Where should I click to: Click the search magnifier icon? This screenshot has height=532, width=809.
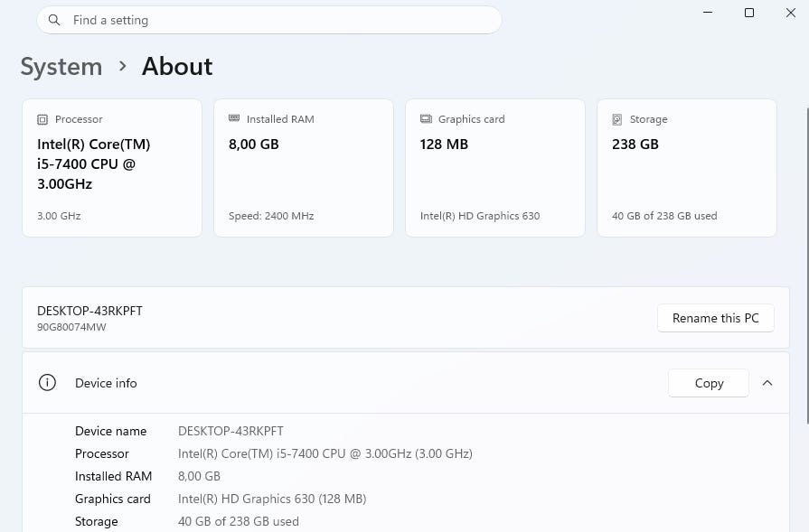click(x=53, y=20)
